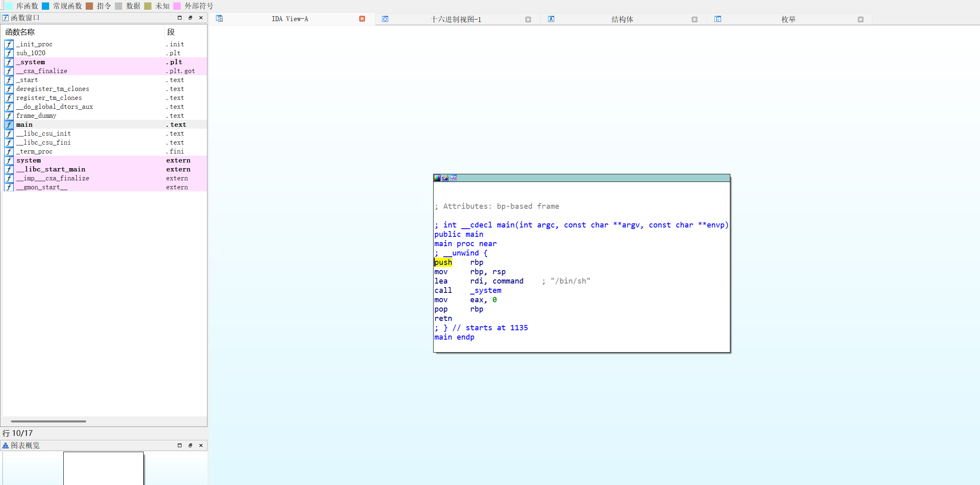Image resolution: width=980 pixels, height=485 pixels.
Task: Select the _system function entry
Action: click(31, 62)
